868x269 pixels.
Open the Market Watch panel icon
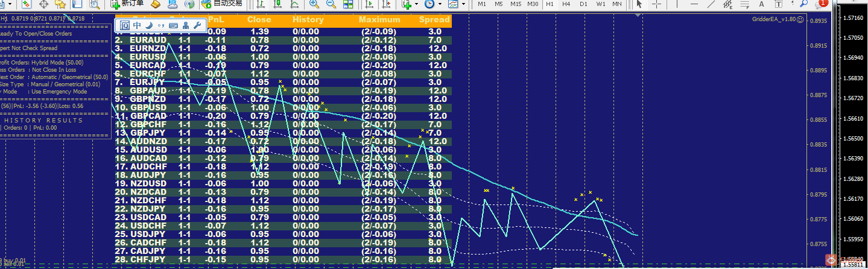click(x=27, y=4)
